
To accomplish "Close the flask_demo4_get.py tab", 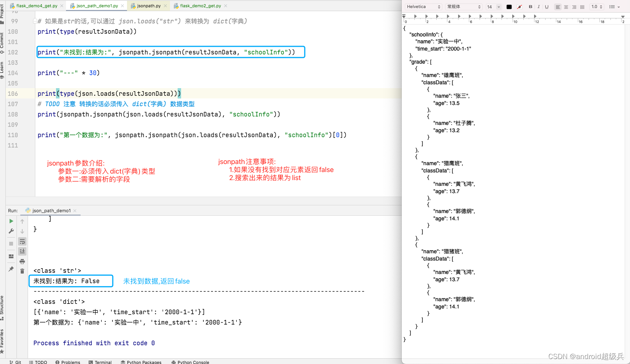I will pyautogui.click(x=62, y=6).
